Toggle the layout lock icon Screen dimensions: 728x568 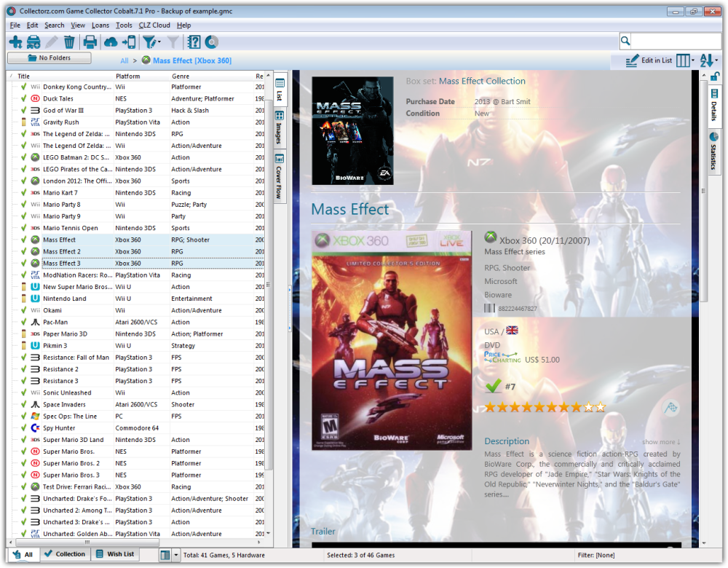click(715, 77)
